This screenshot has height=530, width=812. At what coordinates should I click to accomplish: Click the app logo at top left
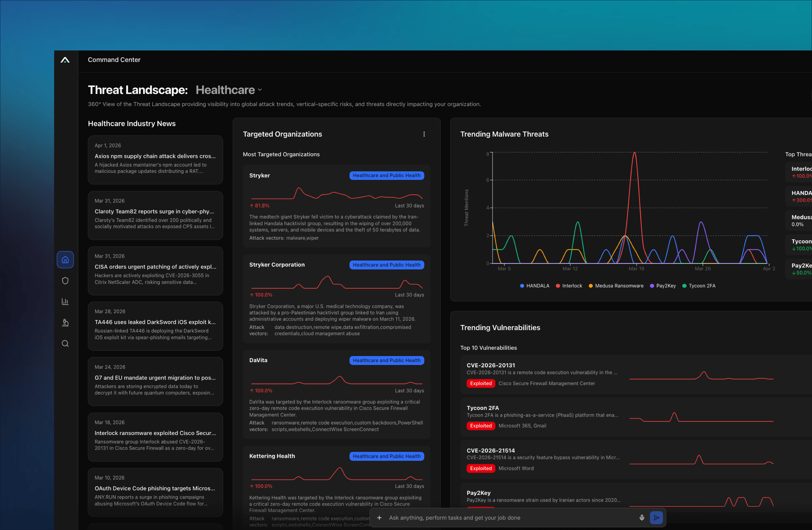[x=65, y=60]
